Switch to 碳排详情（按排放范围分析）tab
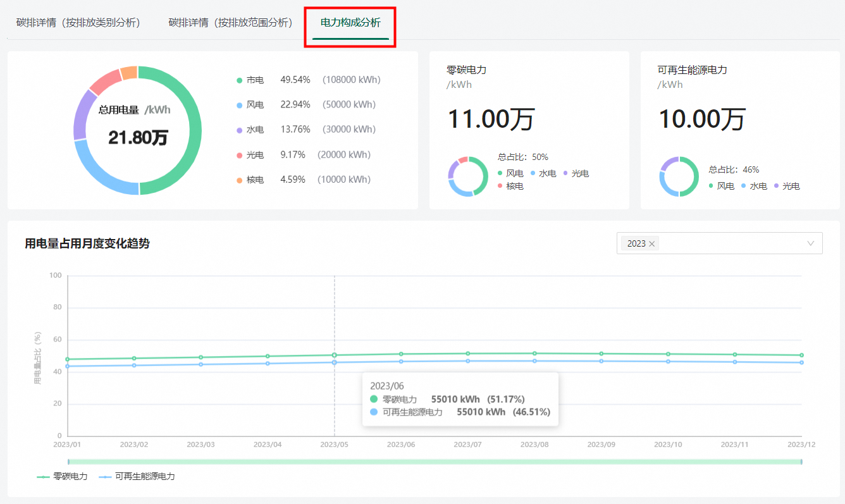The height and width of the screenshot is (504, 845). pyautogui.click(x=231, y=23)
